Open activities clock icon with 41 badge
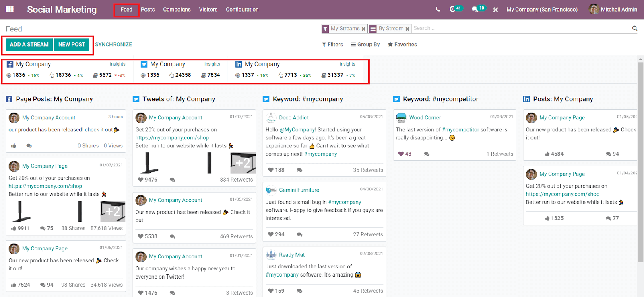The height and width of the screenshot is (297, 644). coord(452,9)
